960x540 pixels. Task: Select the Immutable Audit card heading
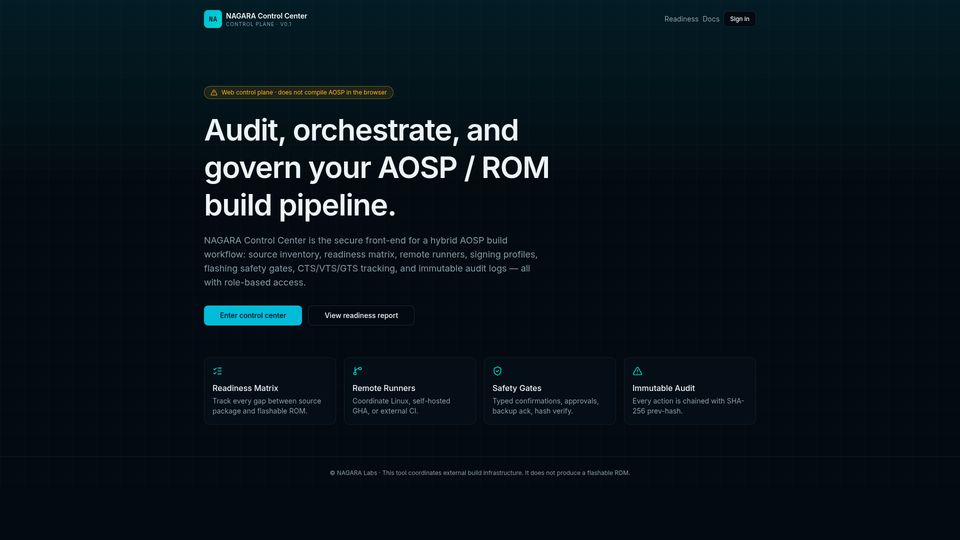pos(664,388)
